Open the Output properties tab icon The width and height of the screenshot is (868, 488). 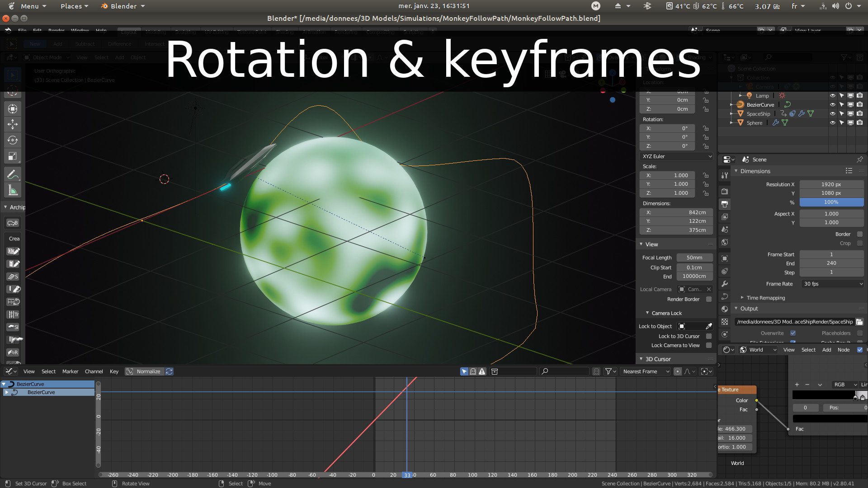pos(725,204)
